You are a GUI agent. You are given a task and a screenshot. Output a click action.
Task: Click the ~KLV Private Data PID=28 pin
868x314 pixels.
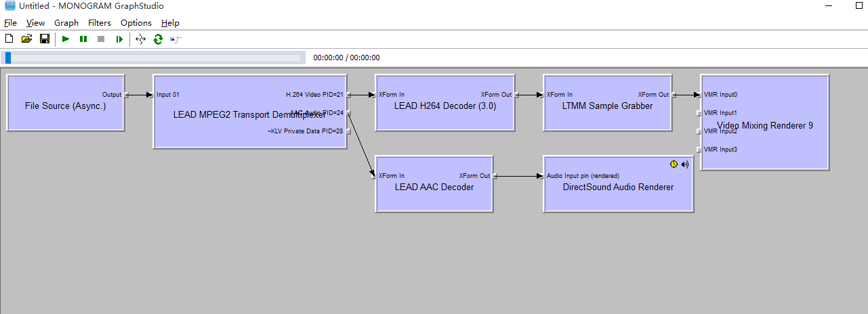349,131
